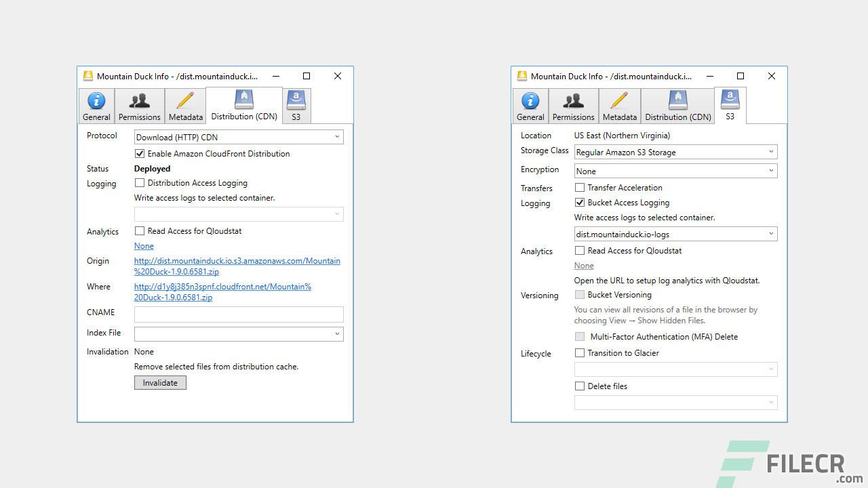Image resolution: width=868 pixels, height=488 pixels.
Task: Open the distribution logging container dropdown
Action: [239, 214]
